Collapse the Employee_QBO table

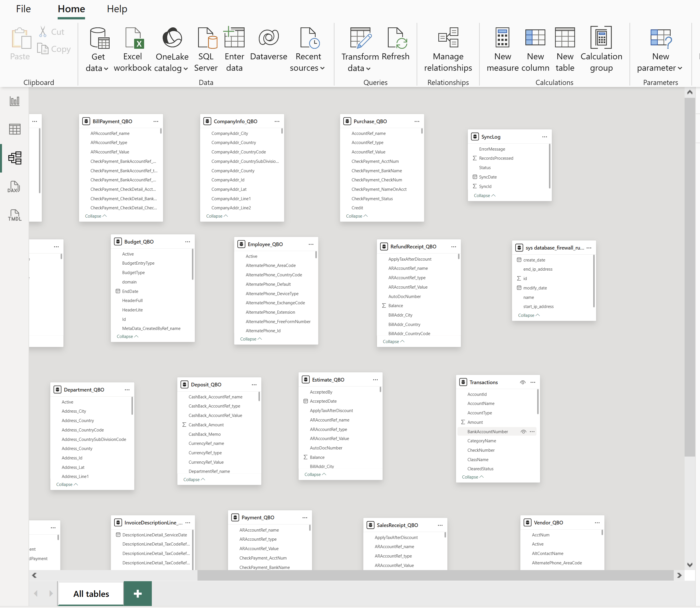pyautogui.click(x=251, y=339)
